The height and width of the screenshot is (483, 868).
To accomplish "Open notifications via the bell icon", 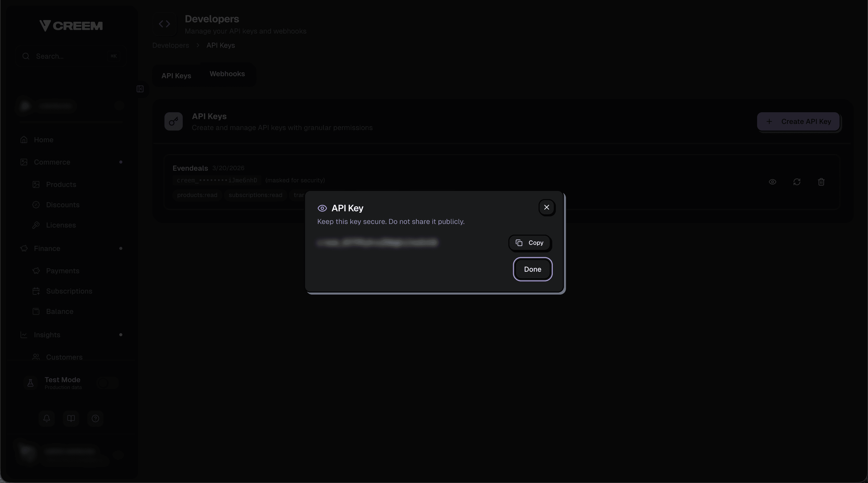I will click(x=46, y=418).
